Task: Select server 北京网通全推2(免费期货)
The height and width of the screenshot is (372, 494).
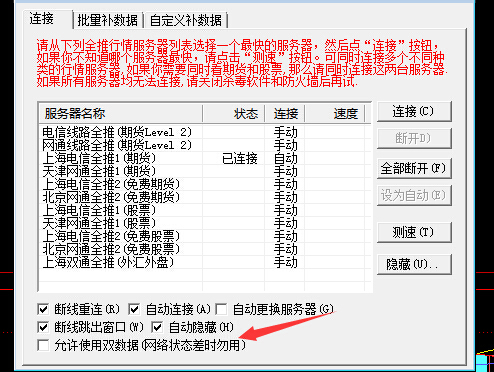Action: (111, 197)
